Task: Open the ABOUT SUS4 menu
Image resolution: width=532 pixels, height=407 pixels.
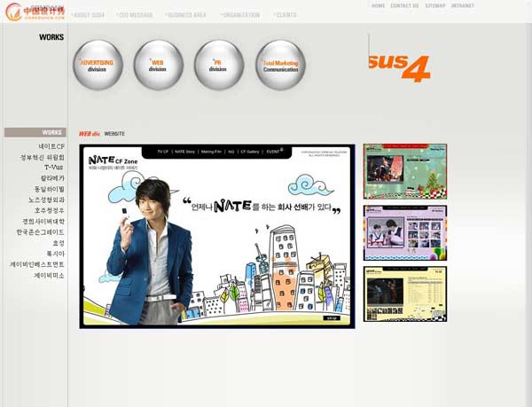Action: (88, 15)
